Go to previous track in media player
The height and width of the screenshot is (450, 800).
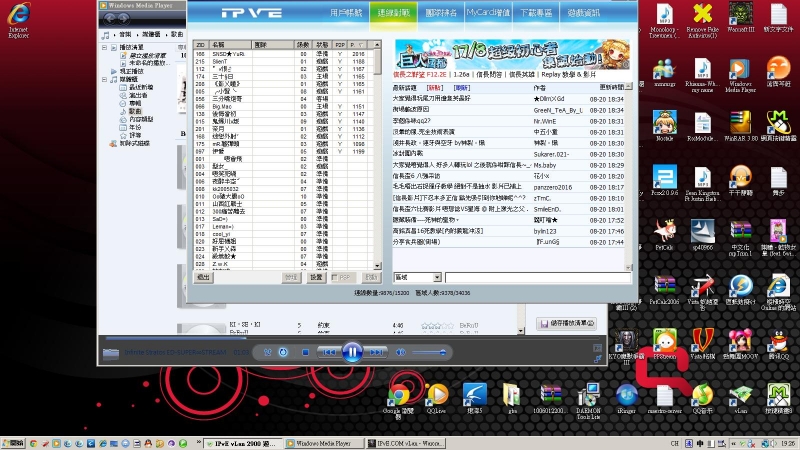point(327,352)
